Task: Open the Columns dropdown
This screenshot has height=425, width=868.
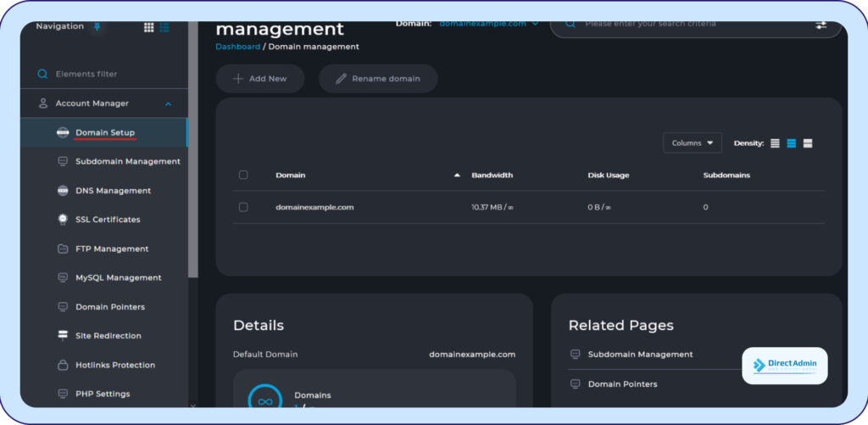Action: 692,143
